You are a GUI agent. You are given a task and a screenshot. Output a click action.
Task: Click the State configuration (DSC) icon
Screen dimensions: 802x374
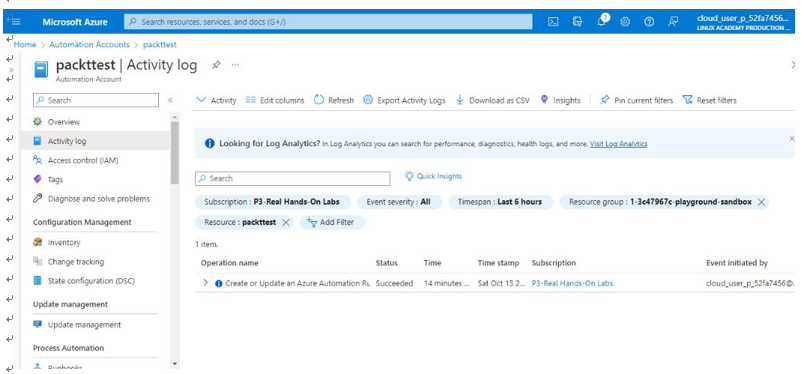coord(37,281)
